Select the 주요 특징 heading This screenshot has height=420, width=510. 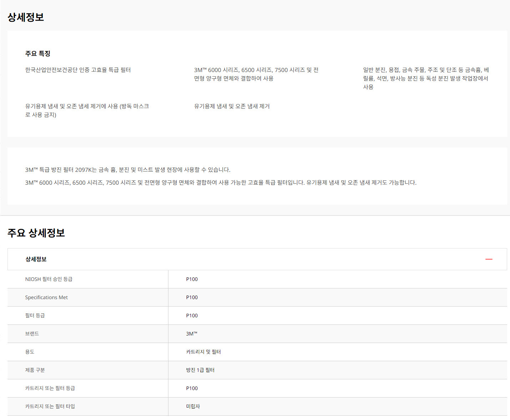tap(37, 53)
